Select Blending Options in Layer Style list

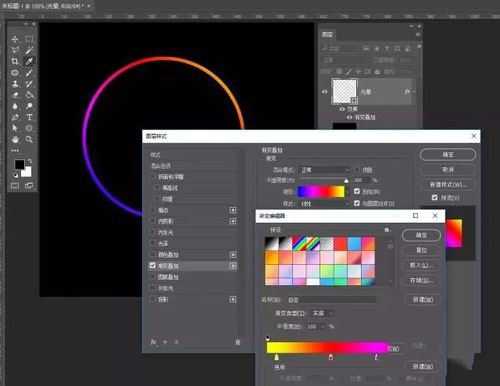161,166
